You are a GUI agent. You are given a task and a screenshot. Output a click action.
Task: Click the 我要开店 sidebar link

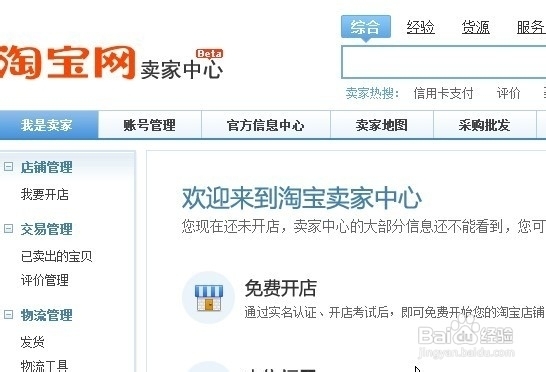coord(45,194)
